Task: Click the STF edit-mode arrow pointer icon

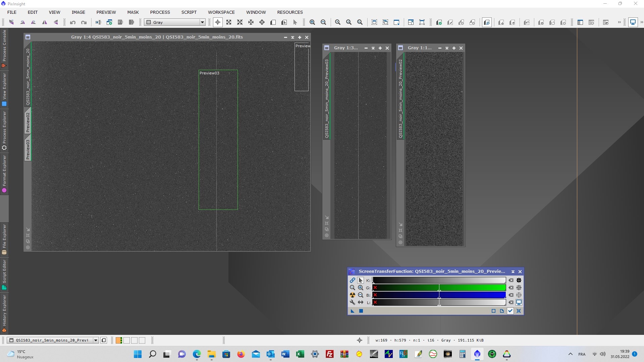Action: pyautogui.click(x=361, y=280)
